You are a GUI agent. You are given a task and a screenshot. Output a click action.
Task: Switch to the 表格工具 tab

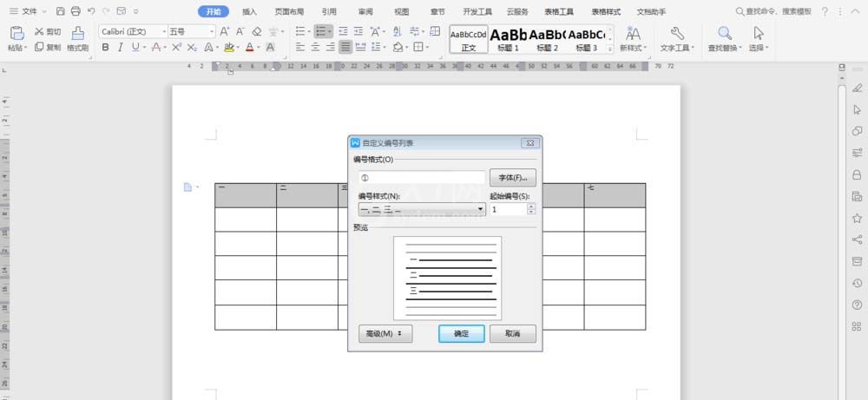558,11
